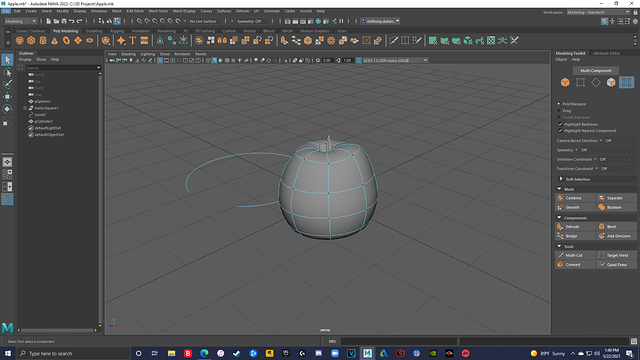Click Face selection icon in Modeling Toolkit

click(x=611, y=82)
